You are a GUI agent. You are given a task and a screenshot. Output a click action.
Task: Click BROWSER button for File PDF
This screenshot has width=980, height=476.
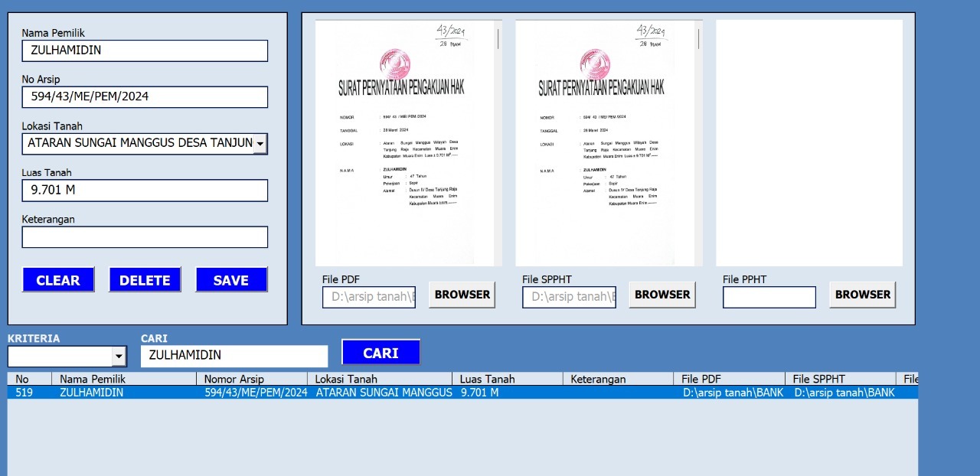[462, 295]
